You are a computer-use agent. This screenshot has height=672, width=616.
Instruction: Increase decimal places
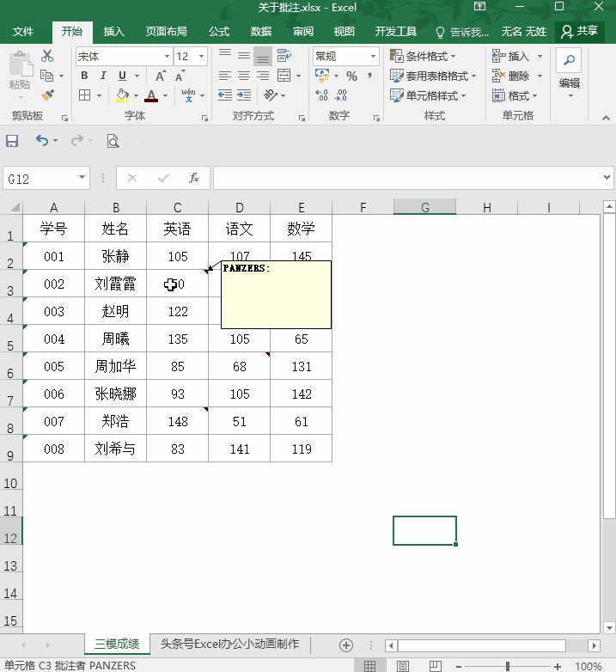(x=321, y=95)
